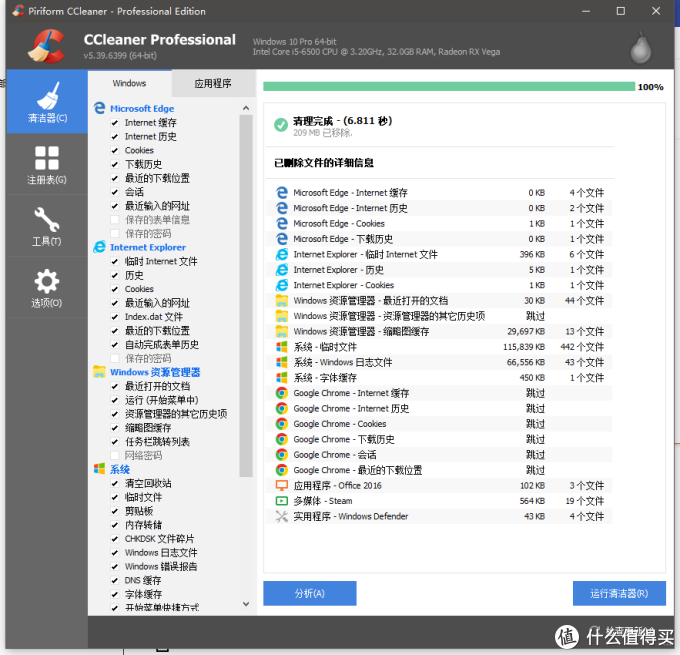Open the 注册表 registry section

[47, 164]
